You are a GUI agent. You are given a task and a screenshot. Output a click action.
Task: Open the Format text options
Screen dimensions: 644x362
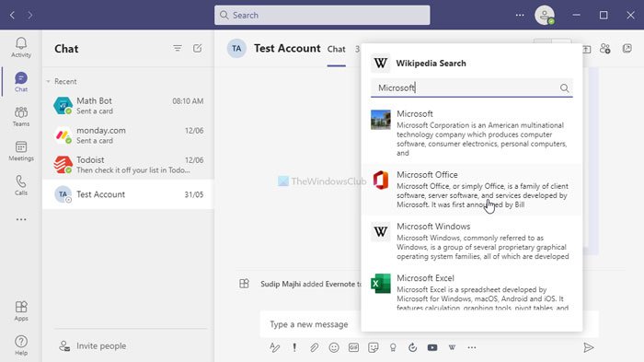(x=275, y=347)
